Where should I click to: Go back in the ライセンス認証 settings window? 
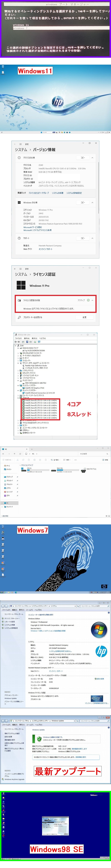(15, 269)
